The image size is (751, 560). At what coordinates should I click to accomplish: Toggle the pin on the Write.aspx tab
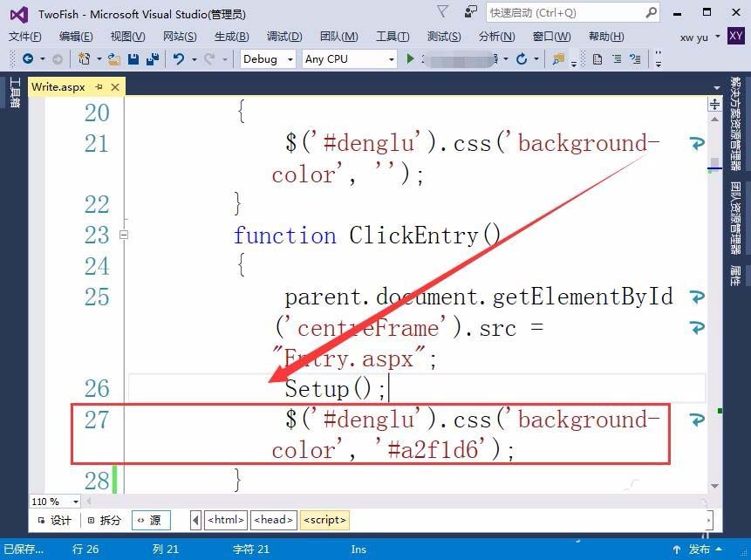pyautogui.click(x=99, y=86)
